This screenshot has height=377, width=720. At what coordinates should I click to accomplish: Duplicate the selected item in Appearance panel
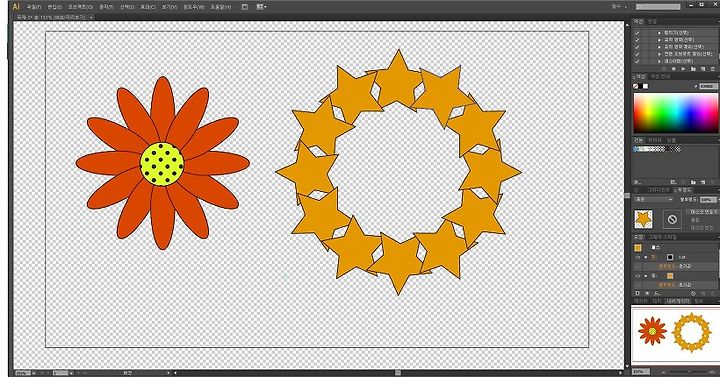pos(703,293)
